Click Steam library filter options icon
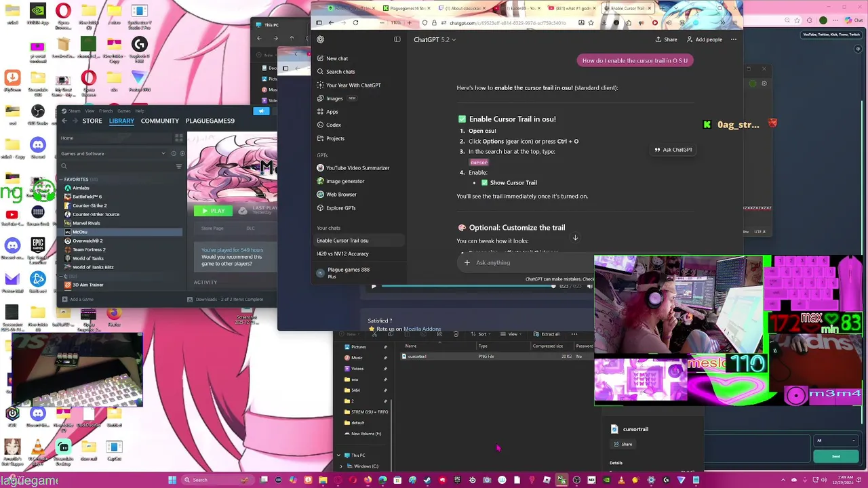Viewport: 868px width, 488px height. 179,166
